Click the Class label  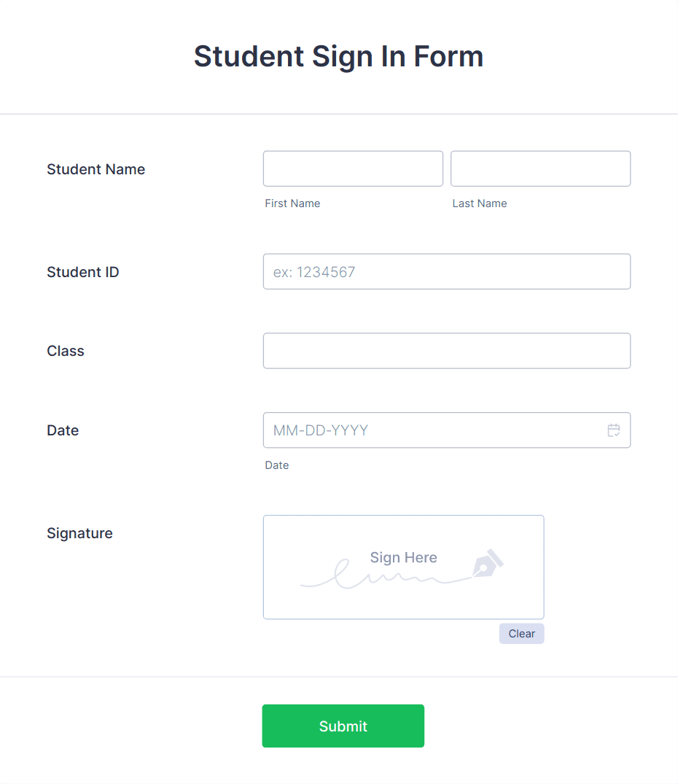tap(65, 351)
